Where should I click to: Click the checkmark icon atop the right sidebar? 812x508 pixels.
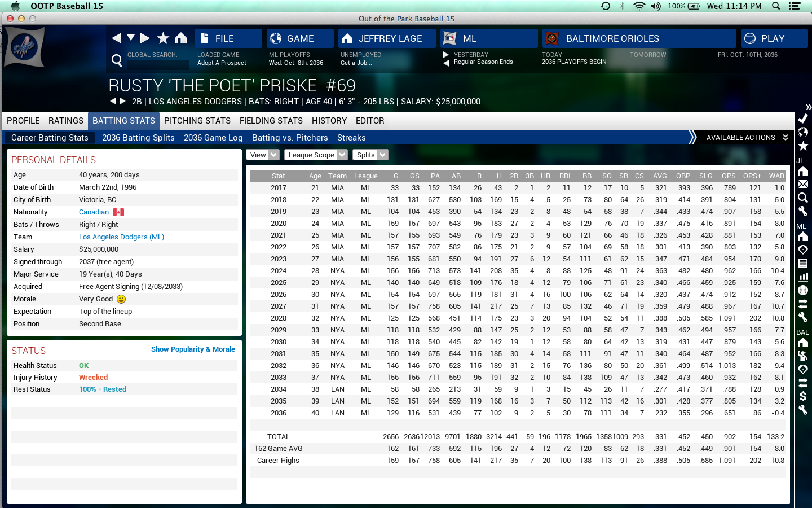tap(803, 119)
